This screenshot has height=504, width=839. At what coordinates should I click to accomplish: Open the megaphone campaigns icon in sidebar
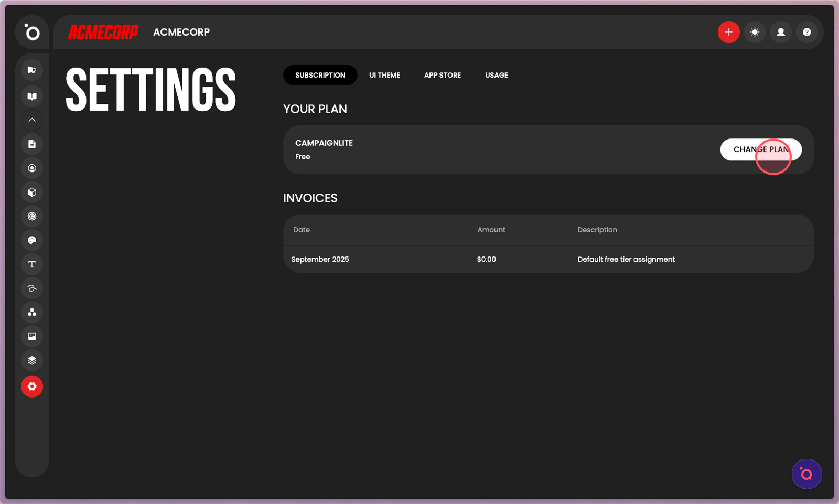click(32, 70)
